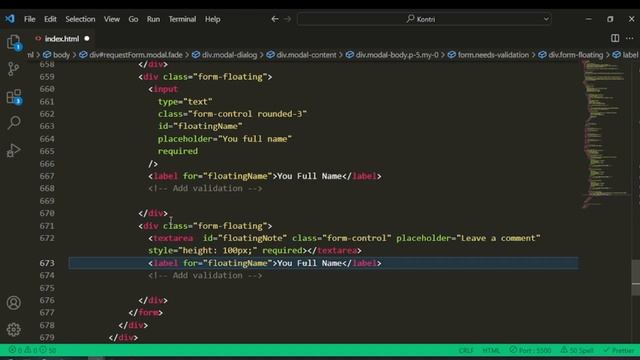Open the Accounts menu icon
The height and width of the screenshot is (360, 640).
(13, 303)
